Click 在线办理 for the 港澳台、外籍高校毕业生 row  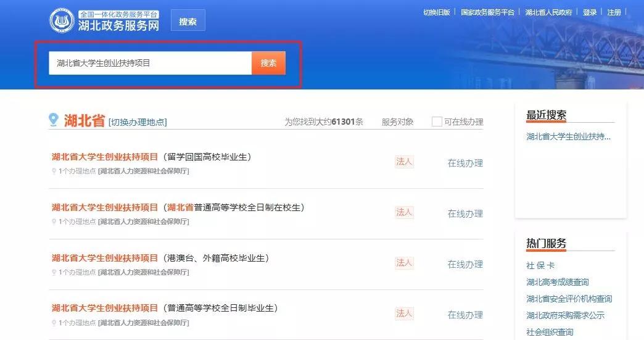pos(465,264)
